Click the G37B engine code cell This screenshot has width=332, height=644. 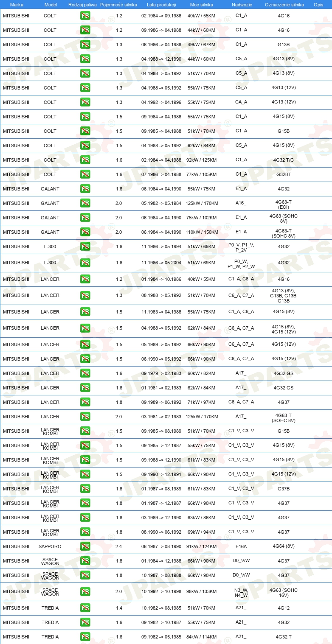coord(284,489)
